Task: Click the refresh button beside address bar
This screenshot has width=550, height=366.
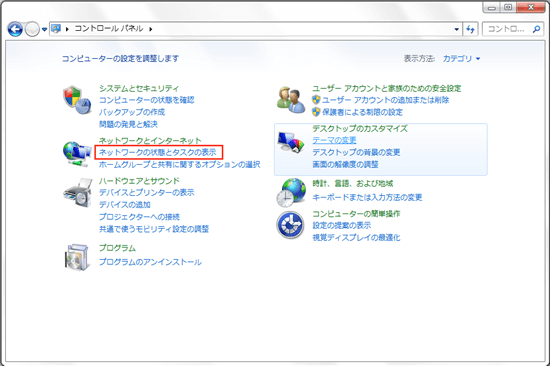Action: [x=470, y=29]
